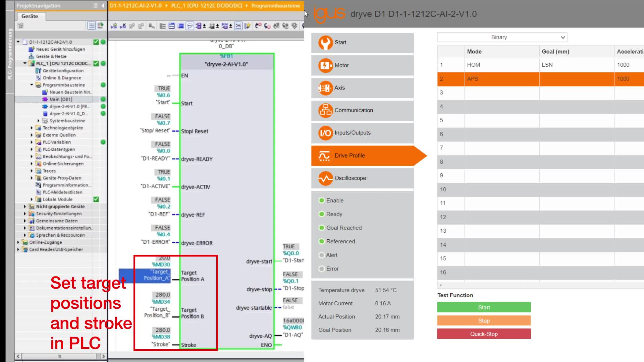The height and width of the screenshot is (362, 644).
Task: Toggle the details view icon in Geräte toolbar
Action: point(91,26)
